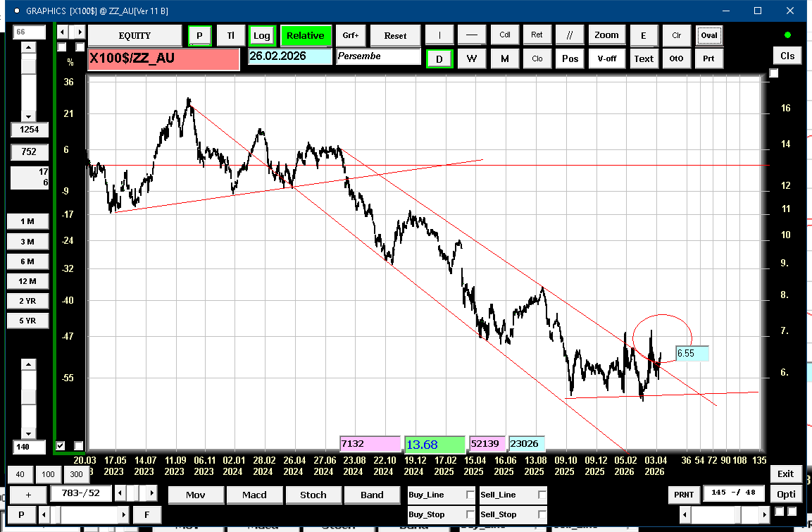Click right arrow beside 783-/52 field
The image size is (812, 532).
click(151, 493)
